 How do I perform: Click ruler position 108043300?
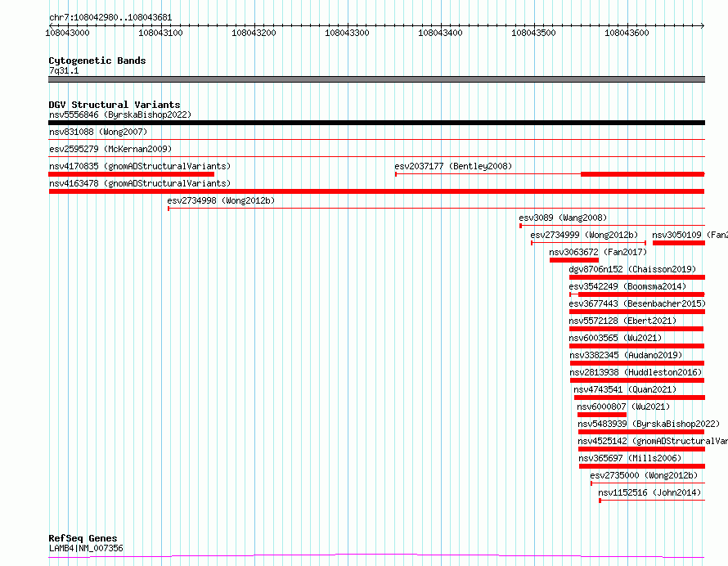(348, 33)
